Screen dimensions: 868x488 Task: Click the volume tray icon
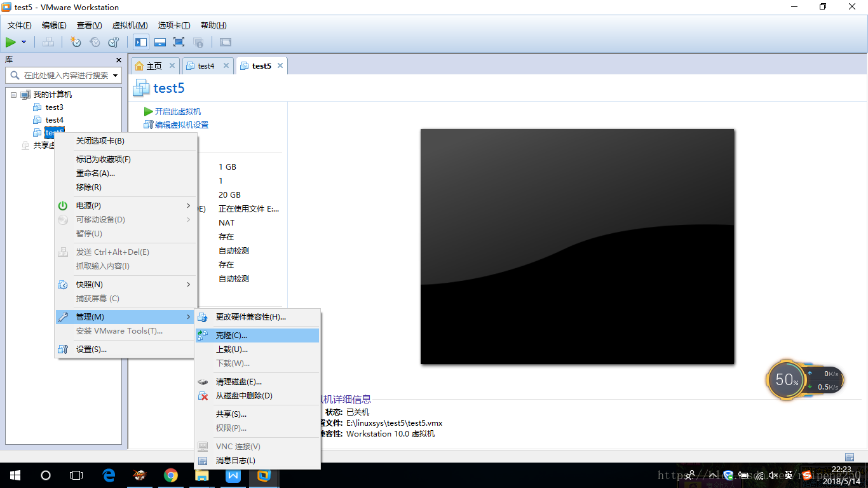pyautogui.click(x=773, y=475)
